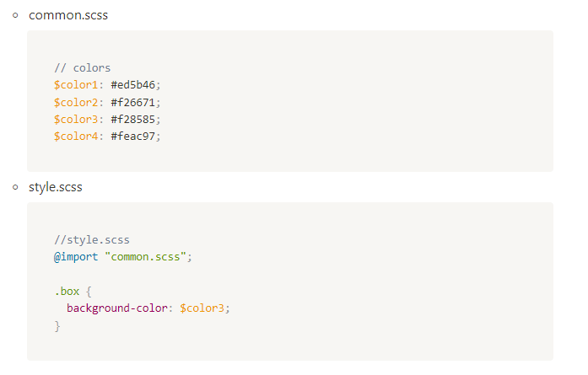Image resolution: width=588 pixels, height=375 pixels.
Task: Click the style.scss list item heading
Action: pos(56,187)
